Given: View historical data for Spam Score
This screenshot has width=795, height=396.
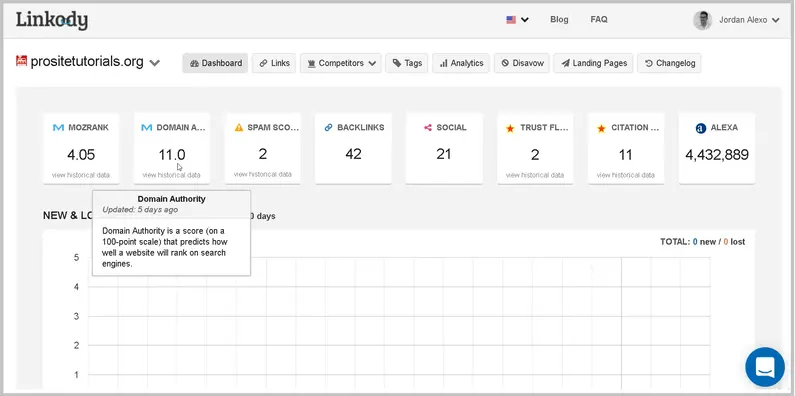Looking at the screenshot, I should (x=263, y=174).
